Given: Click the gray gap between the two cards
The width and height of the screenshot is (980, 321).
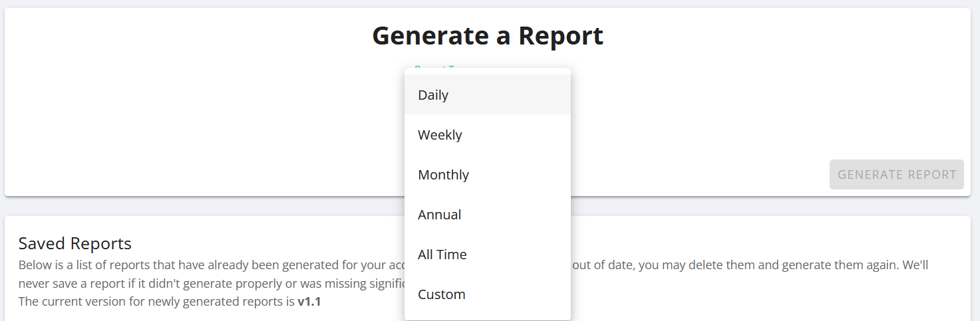Looking at the screenshot, I should pos(200,206).
